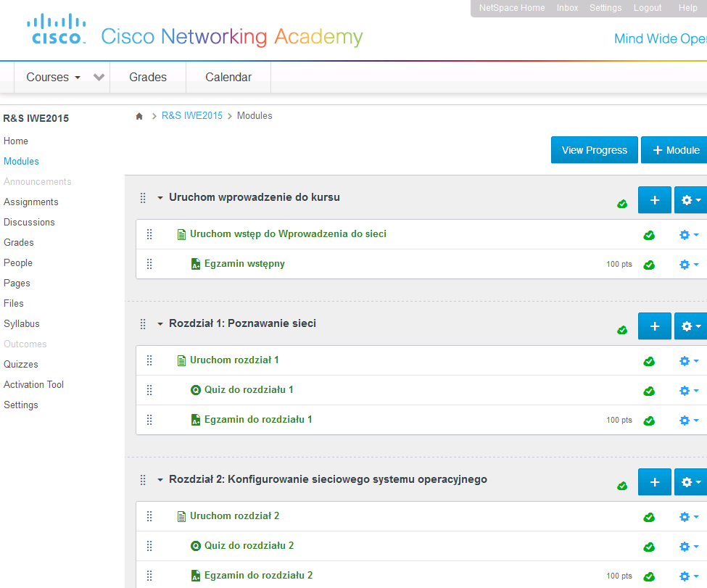Grab drag handle of Egzamin do rozdziału 2 row
707x588 pixels.
point(149,576)
